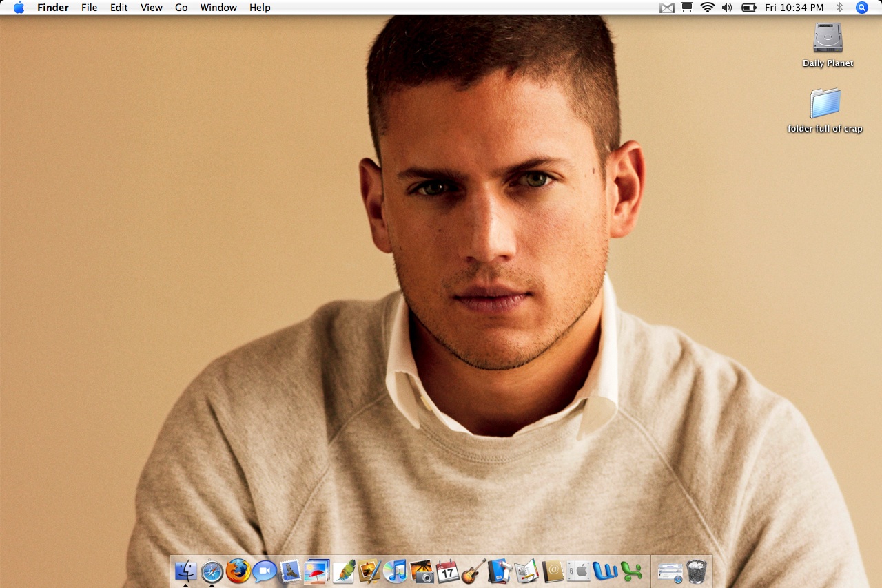Click the volume speaker menu icon
The image size is (882, 588).
(x=727, y=8)
